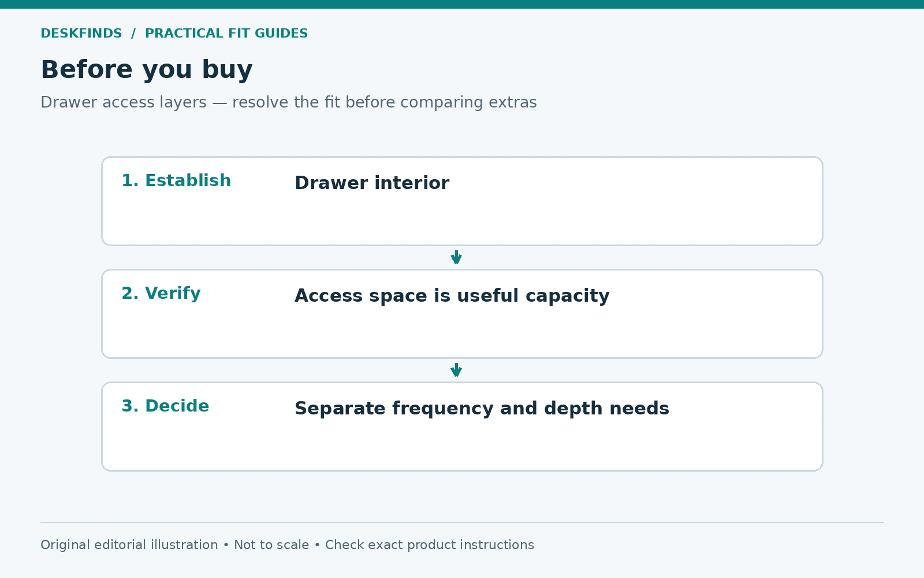Image resolution: width=924 pixels, height=578 pixels.
Task: Select 'Separate frequency and depth needs' text
Action: (x=482, y=408)
